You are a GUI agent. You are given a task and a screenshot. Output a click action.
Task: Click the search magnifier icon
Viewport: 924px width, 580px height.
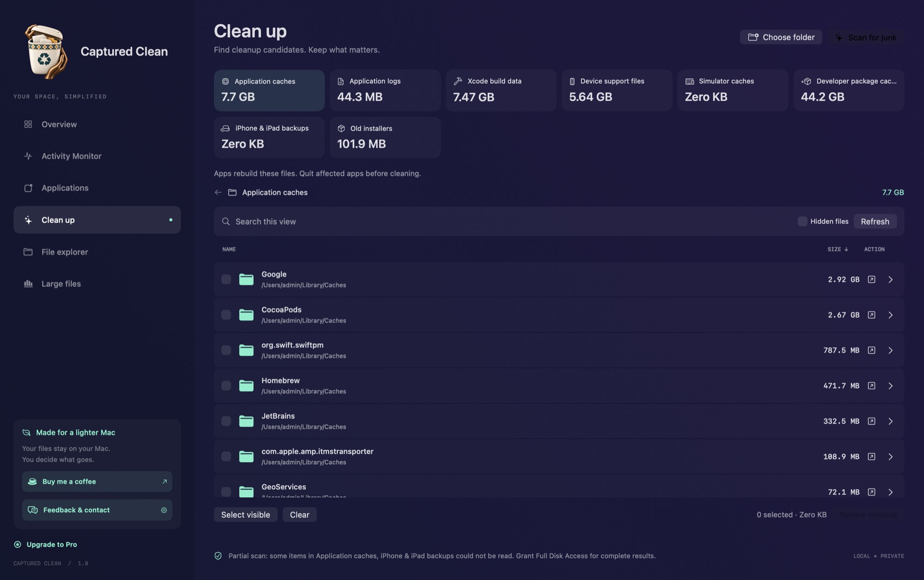(226, 222)
